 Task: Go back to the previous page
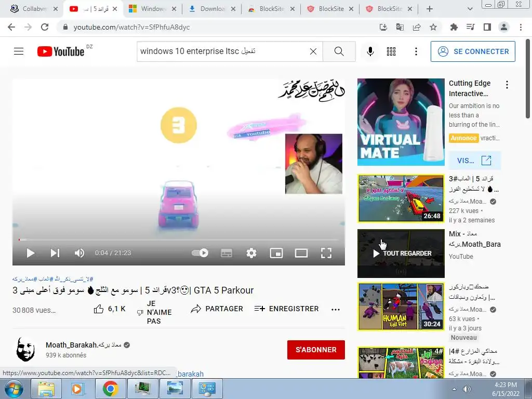click(11, 27)
